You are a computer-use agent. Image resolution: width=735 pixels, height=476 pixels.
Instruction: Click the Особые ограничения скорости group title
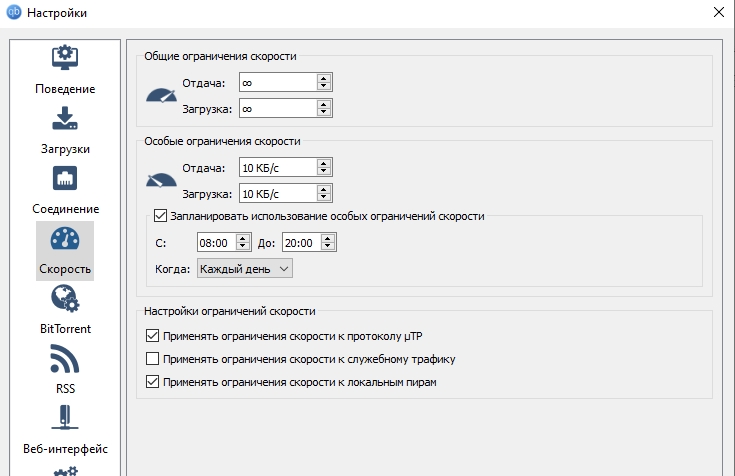(x=222, y=141)
